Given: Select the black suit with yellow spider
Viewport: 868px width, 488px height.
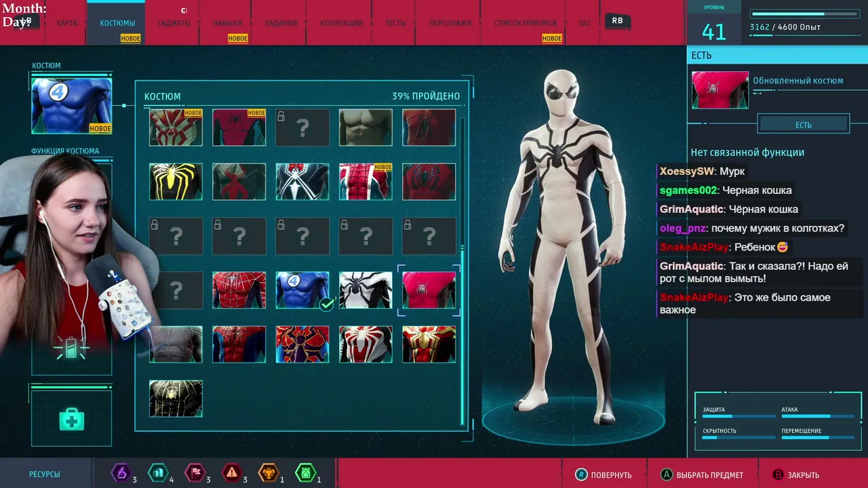Looking at the screenshot, I should point(176,182).
